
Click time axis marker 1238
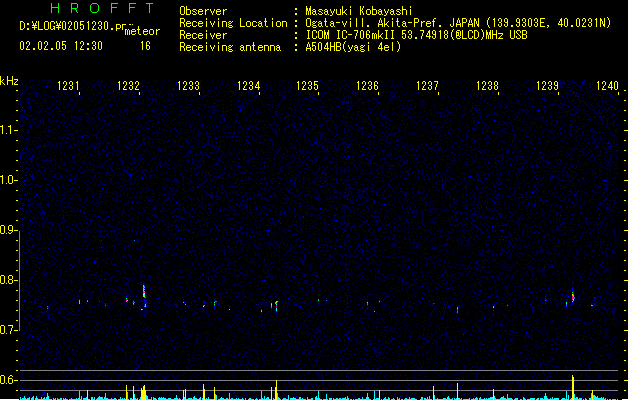pyautogui.click(x=487, y=86)
